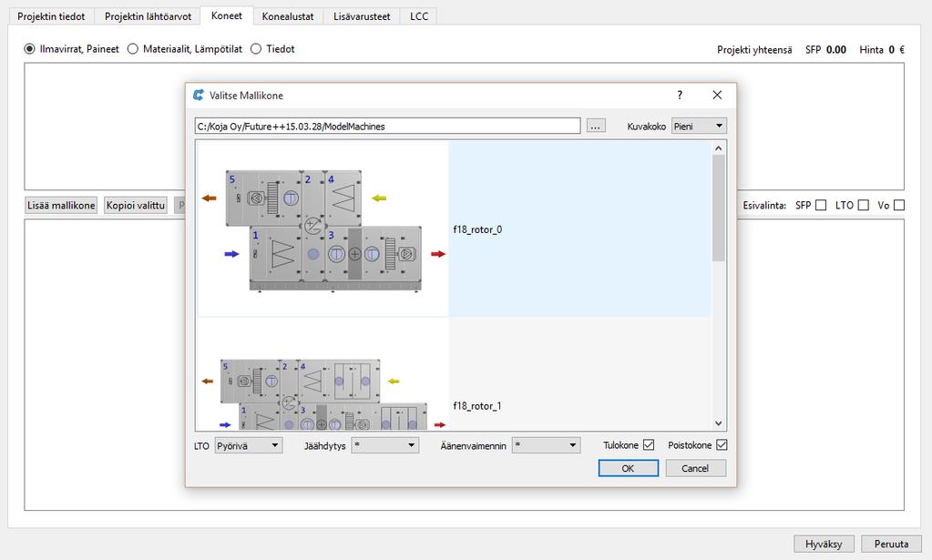Click Cancel in the dialog
Viewport: 932px width, 560px height.
pyautogui.click(x=695, y=469)
